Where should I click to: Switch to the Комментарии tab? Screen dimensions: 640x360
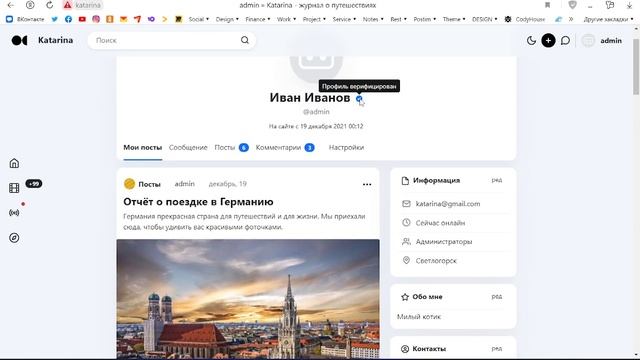pos(285,147)
